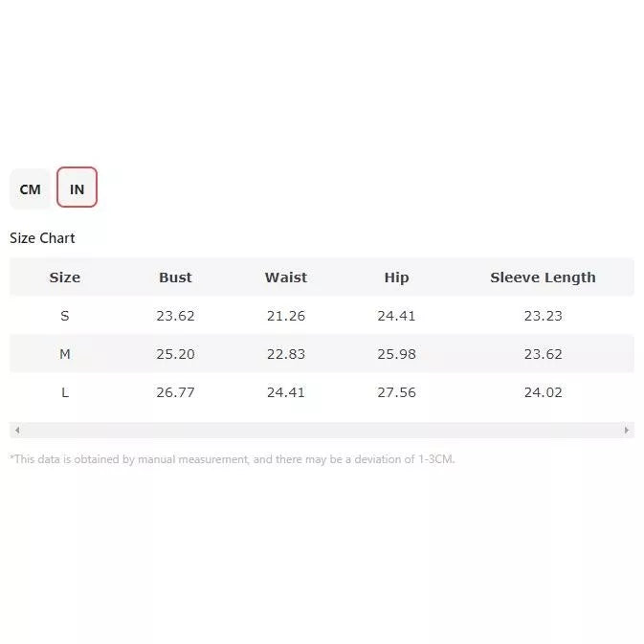Click the Hip column header

(396, 278)
